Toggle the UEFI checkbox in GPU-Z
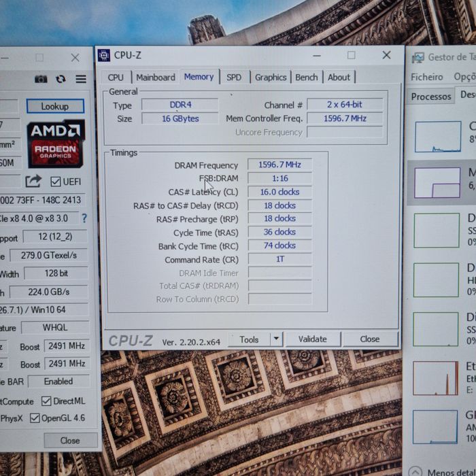The width and height of the screenshot is (476, 476). (56, 182)
